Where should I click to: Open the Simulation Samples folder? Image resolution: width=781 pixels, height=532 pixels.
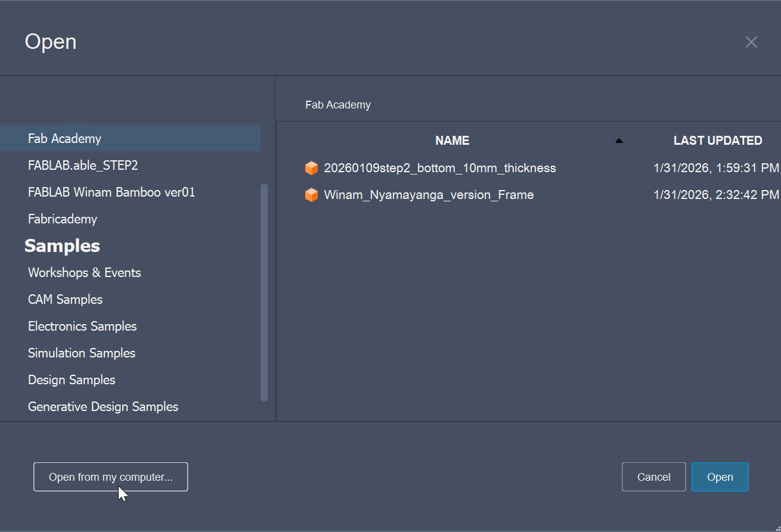(81, 353)
